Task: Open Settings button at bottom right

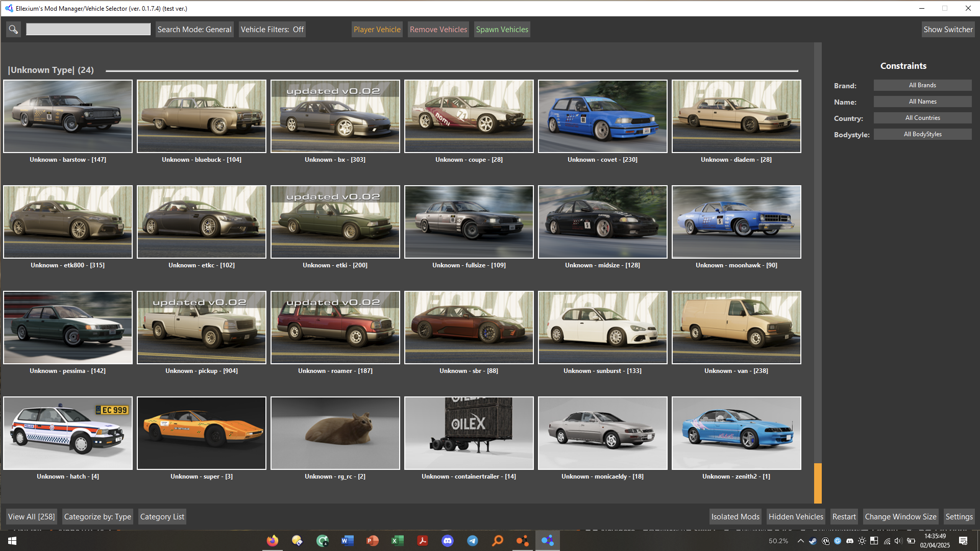Action: (959, 517)
